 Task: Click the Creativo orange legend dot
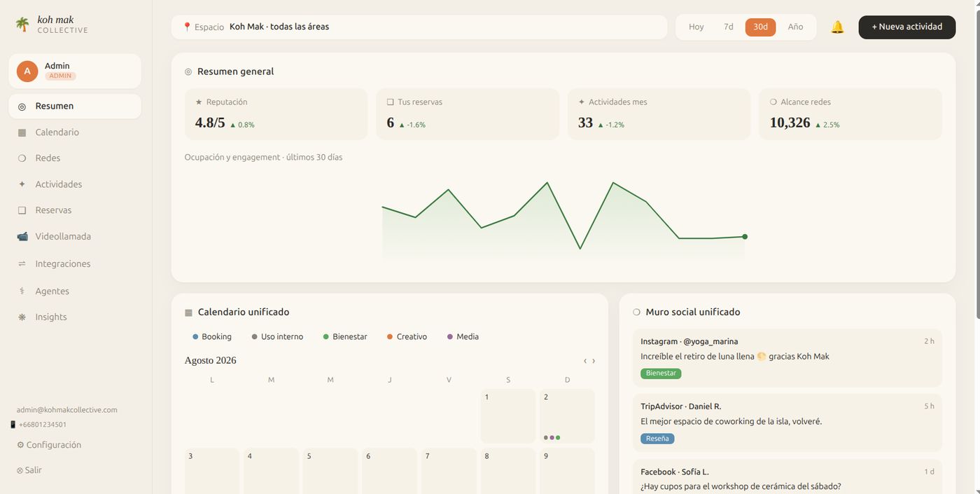(390, 337)
